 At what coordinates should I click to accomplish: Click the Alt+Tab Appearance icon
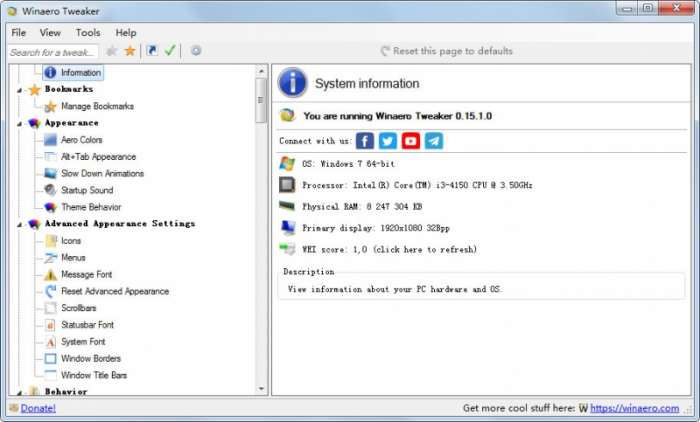coord(50,157)
